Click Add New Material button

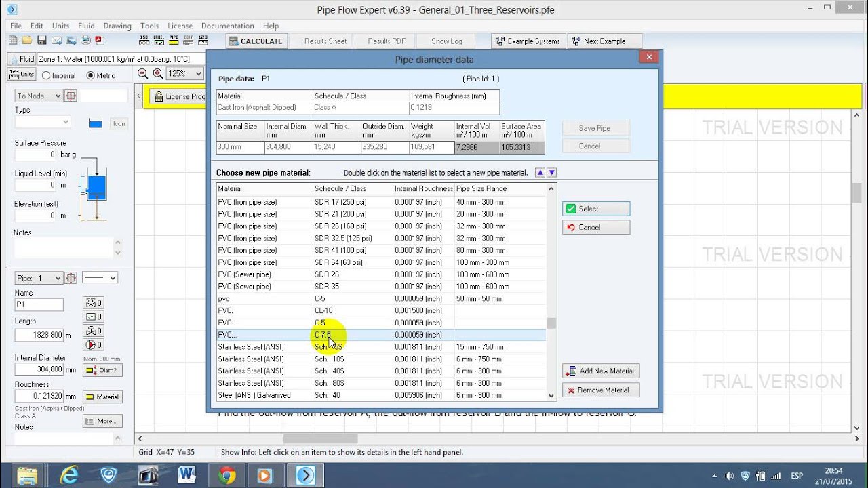(x=601, y=371)
